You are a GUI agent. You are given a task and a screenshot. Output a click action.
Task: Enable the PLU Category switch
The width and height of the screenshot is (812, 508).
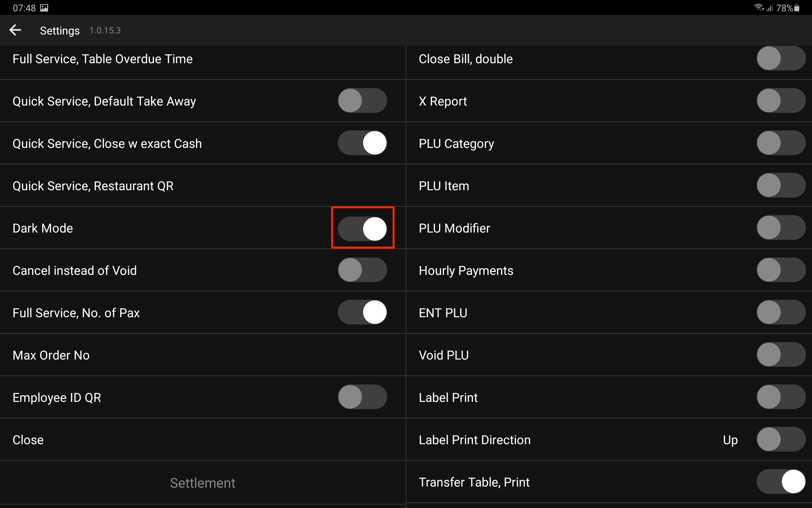coord(780,143)
